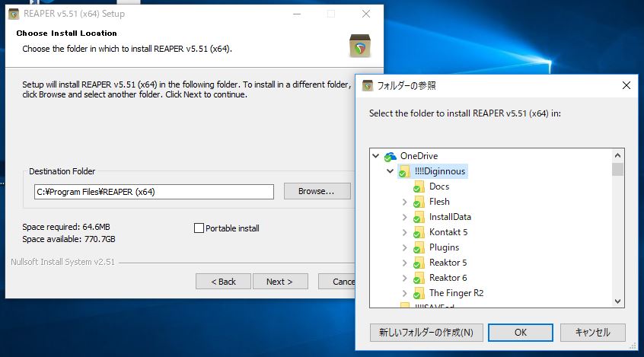Select the InstallData folder label
Image resolution: width=644 pixels, height=357 pixels.
click(450, 216)
